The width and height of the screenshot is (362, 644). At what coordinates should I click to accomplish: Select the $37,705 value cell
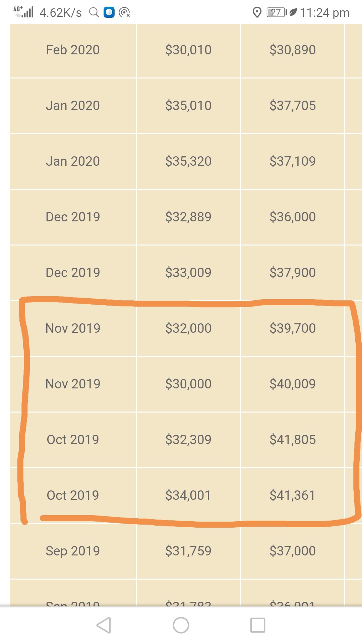pos(292,106)
